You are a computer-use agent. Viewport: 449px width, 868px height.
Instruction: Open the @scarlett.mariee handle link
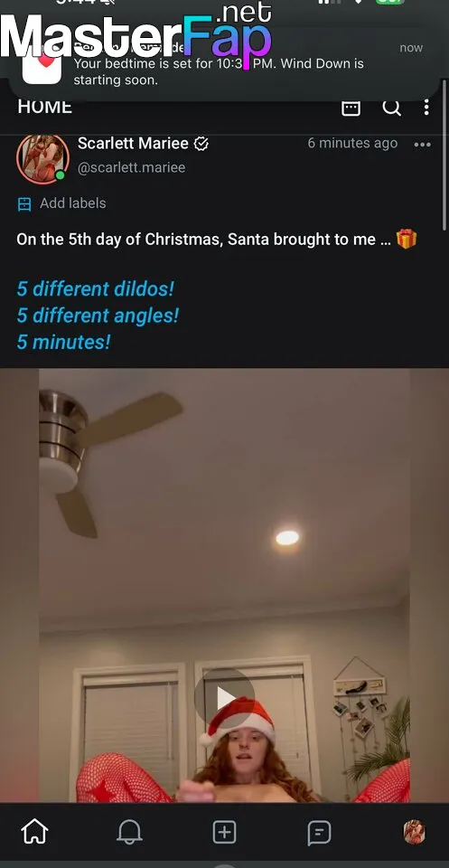[x=131, y=168]
